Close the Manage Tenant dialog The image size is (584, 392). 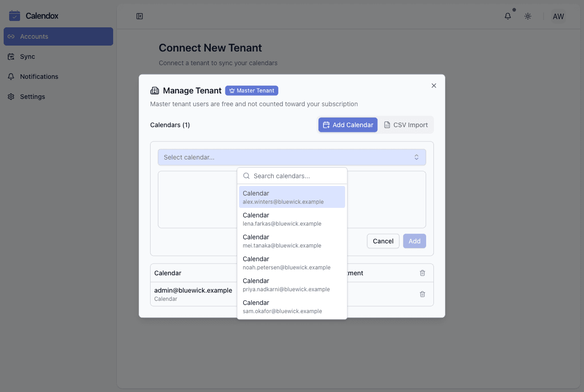[434, 86]
